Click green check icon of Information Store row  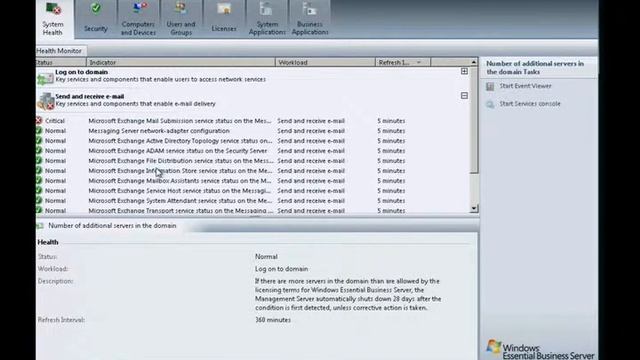(39, 171)
